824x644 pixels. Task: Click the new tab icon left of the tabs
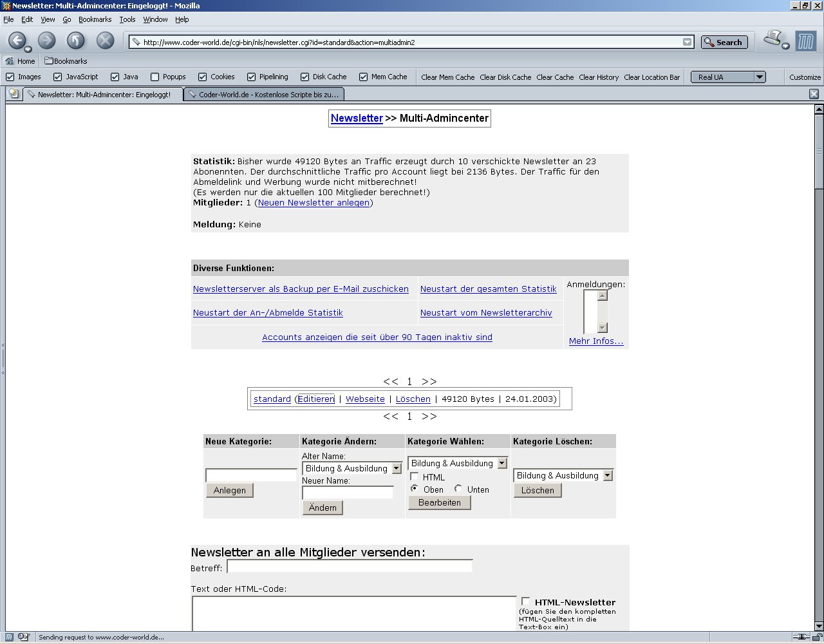coord(14,94)
